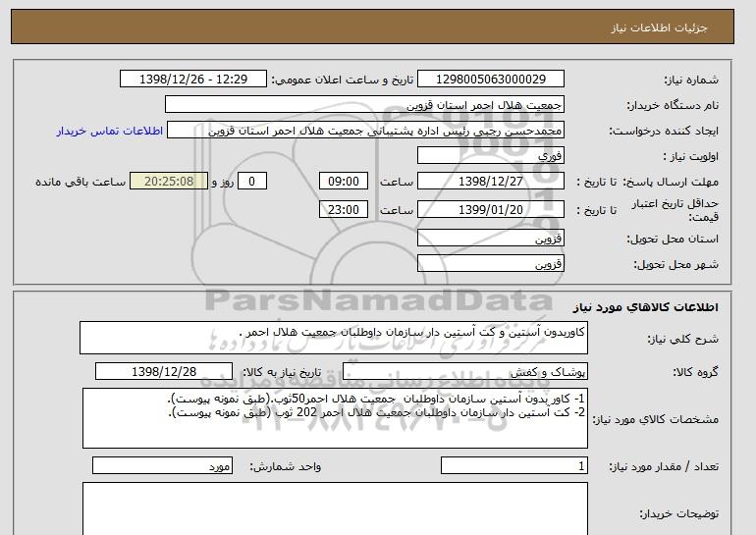Image resolution: width=756 pixels, height=535 pixels.
Task: Click remaining time countdown 20:25:08
Action: pyautogui.click(x=169, y=182)
